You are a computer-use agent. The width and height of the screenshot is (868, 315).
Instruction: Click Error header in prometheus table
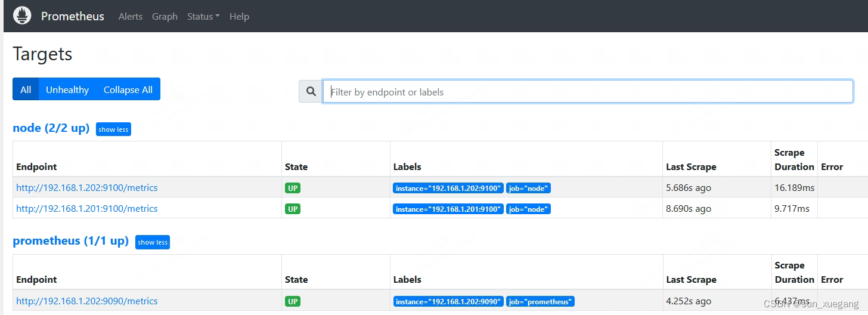click(832, 280)
